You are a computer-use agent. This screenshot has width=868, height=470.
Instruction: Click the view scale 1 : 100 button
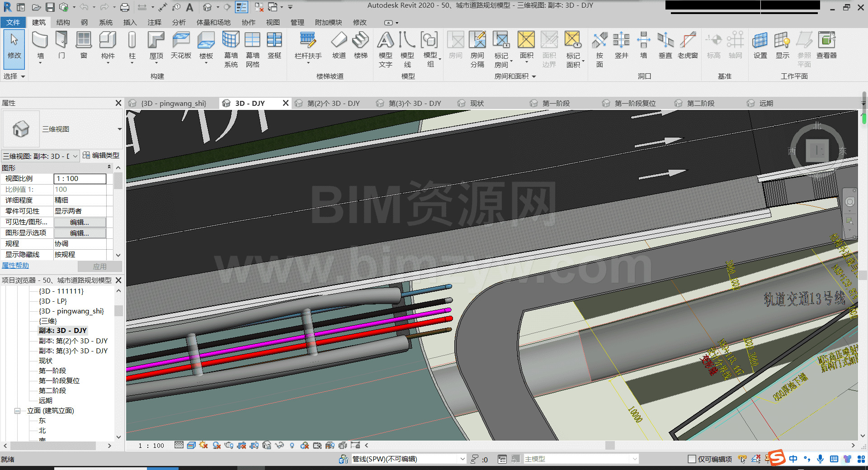[x=151, y=446]
